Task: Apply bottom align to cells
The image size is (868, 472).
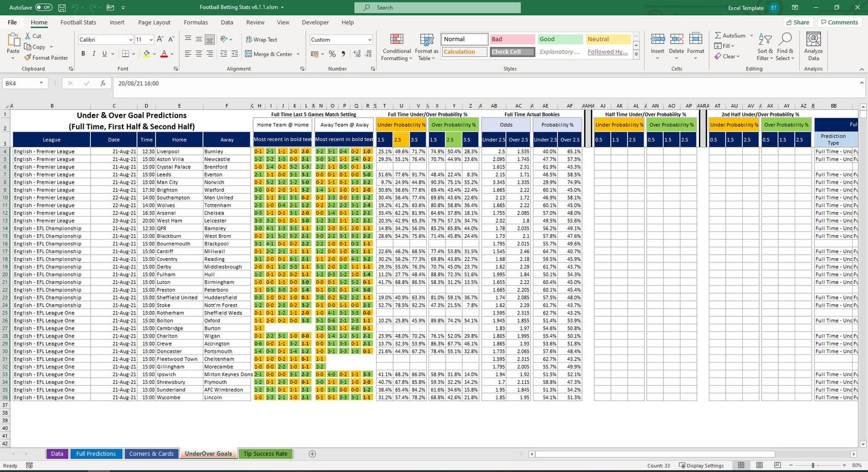Action: [209, 39]
